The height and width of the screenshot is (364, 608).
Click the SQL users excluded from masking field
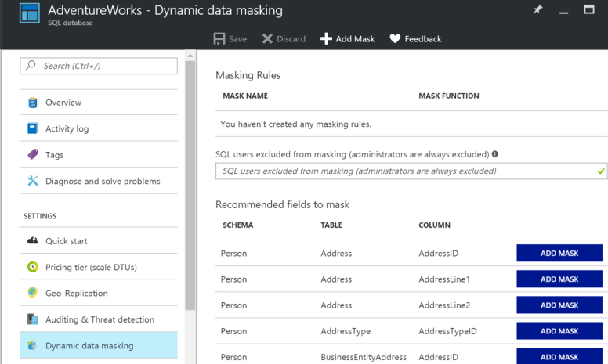click(x=411, y=171)
